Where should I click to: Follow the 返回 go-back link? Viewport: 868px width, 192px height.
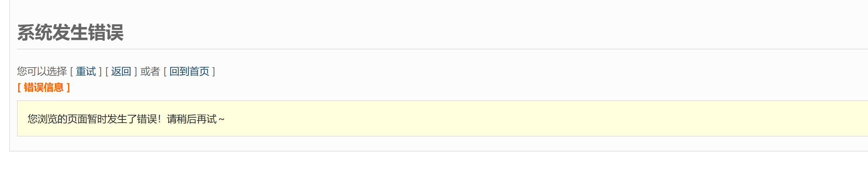coord(121,71)
